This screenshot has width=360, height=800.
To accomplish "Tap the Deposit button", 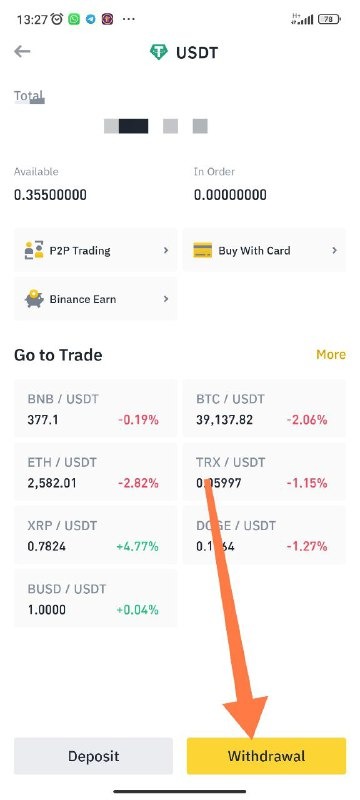I will (93, 756).
